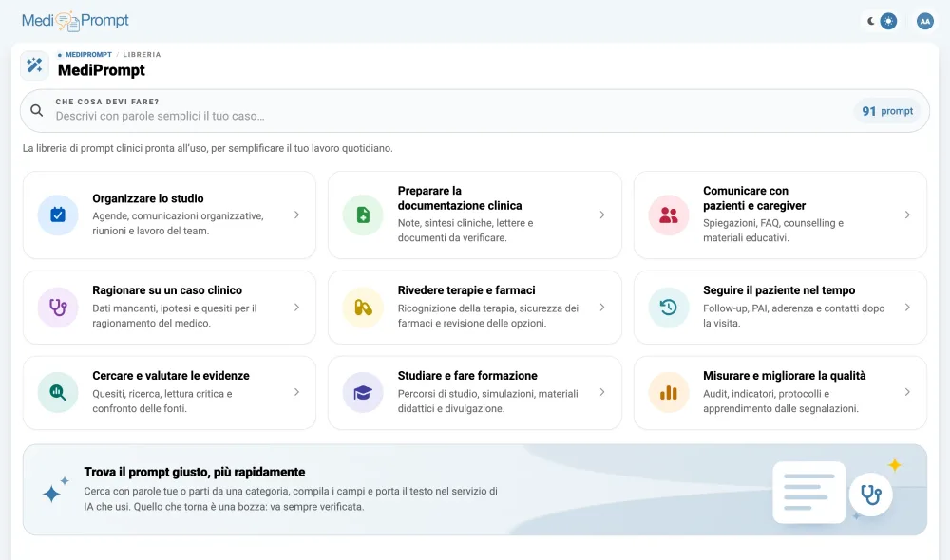Click the calendar icon for Organizzare lo studio

58,215
